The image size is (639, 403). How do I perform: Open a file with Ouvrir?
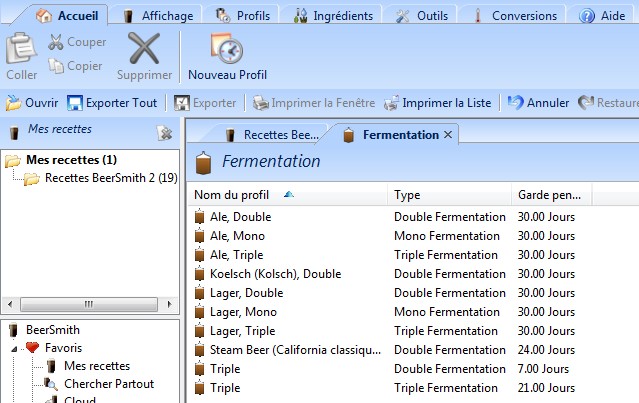tap(32, 103)
